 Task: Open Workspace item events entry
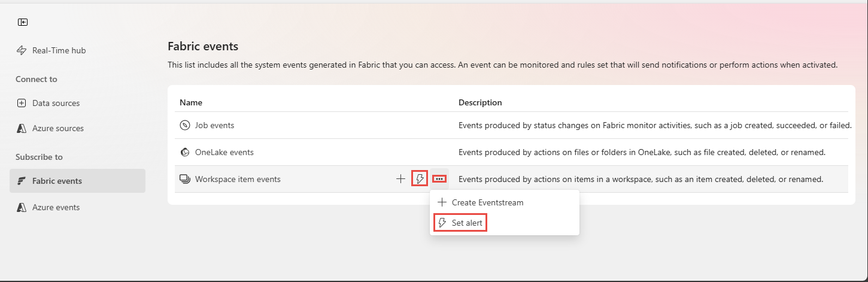tap(238, 179)
